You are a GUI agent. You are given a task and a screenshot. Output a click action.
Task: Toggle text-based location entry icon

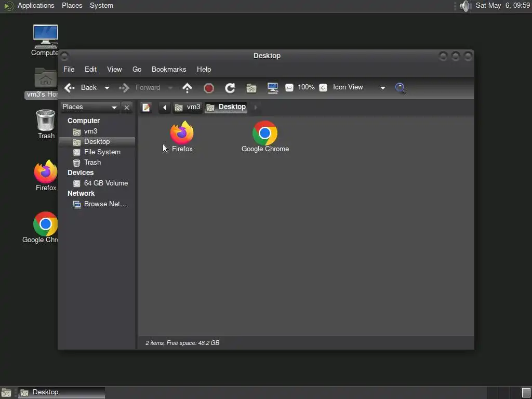click(146, 108)
